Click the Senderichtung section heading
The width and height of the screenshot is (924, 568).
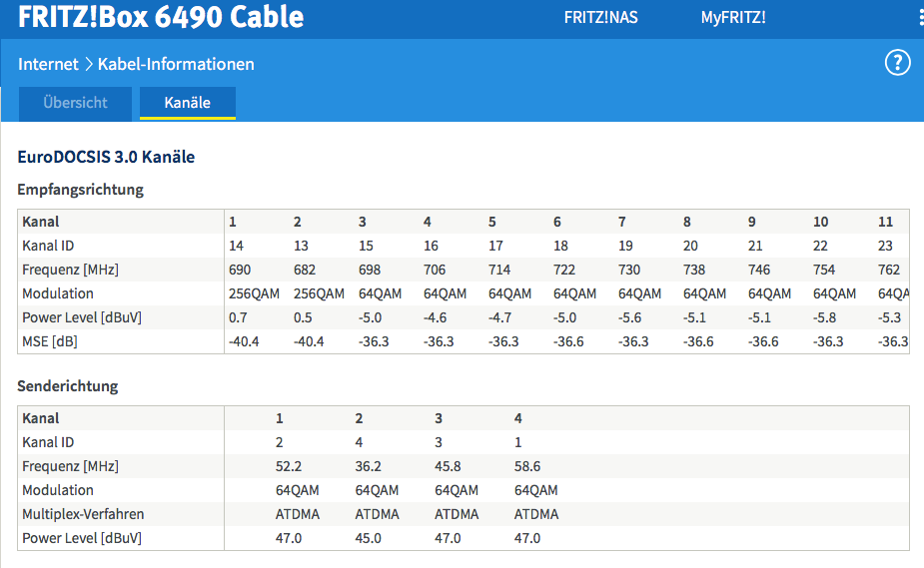[68, 385]
